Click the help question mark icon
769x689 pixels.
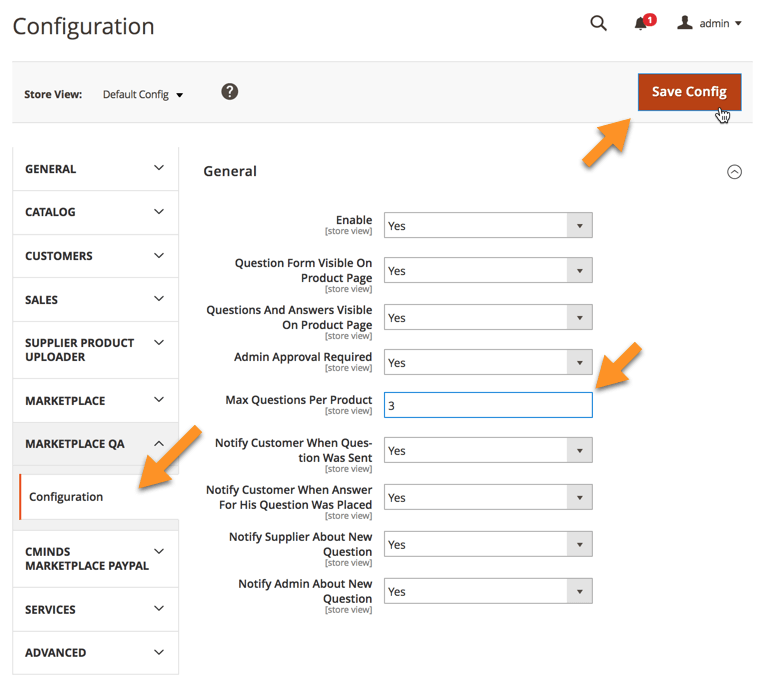point(230,92)
